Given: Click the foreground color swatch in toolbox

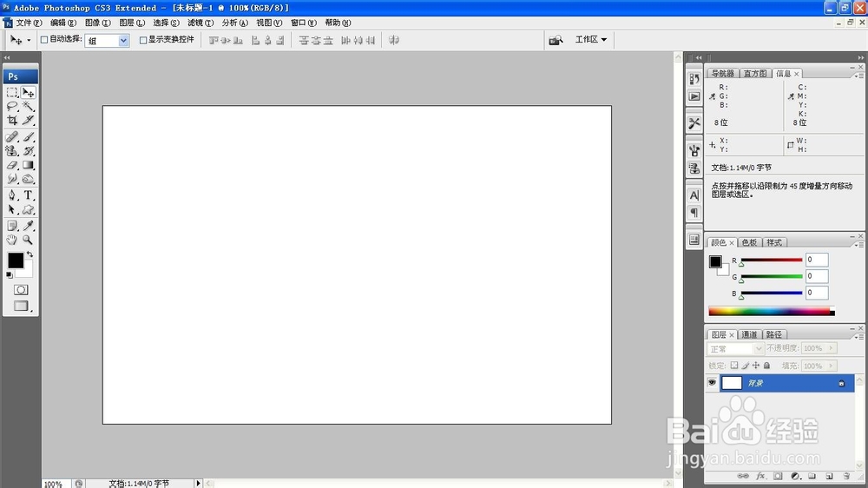Looking at the screenshot, I should click(x=16, y=260).
